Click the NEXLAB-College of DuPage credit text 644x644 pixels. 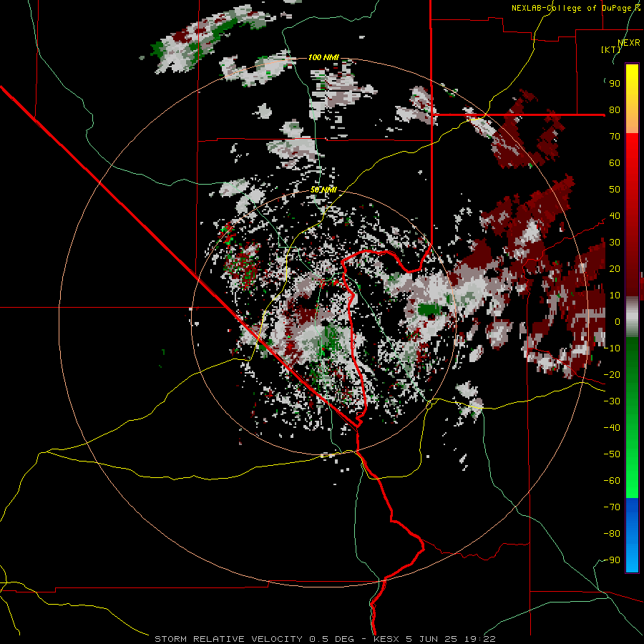pos(576,8)
